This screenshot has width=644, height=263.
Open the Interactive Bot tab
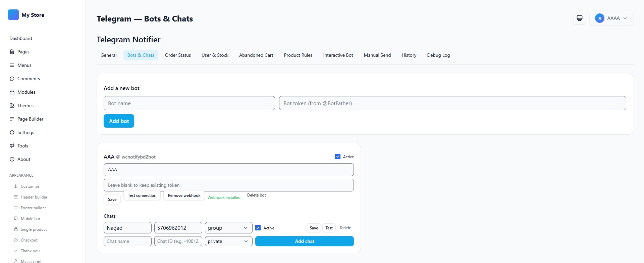(x=338, y=55)
